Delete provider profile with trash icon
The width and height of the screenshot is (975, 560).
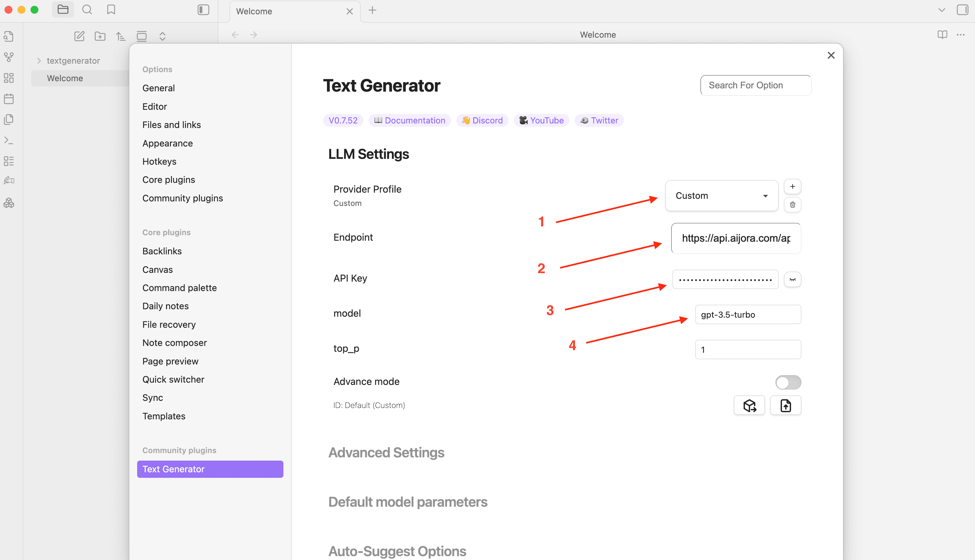point(792,205)
